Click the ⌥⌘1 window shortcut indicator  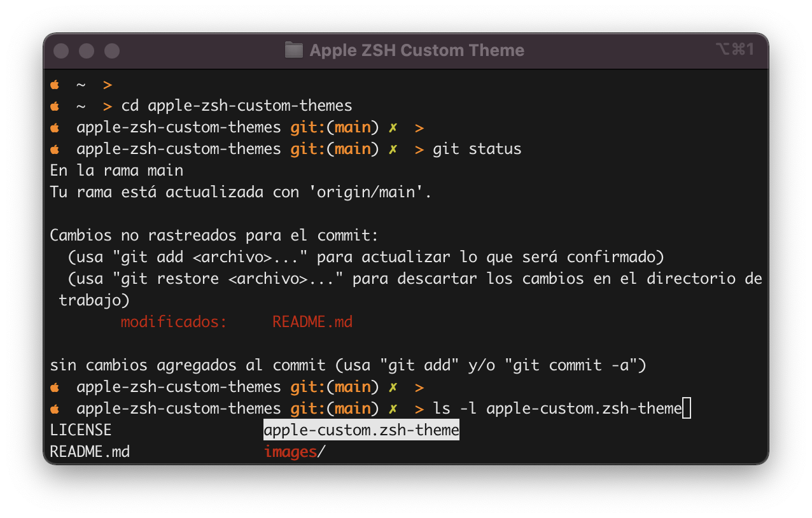click(x=734, y=50)
